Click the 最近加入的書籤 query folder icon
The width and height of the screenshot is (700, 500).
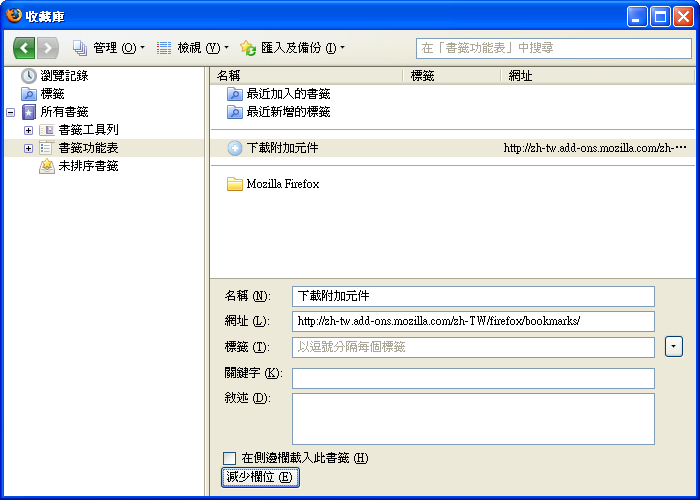[x=235, y=94]
